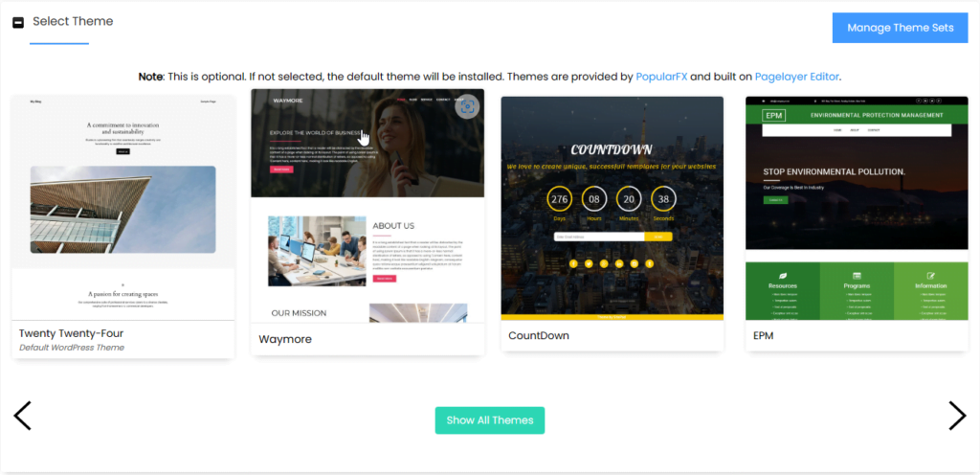Click the preview scan icon on Waymore
980x475 pixels.
pos(466,107)
